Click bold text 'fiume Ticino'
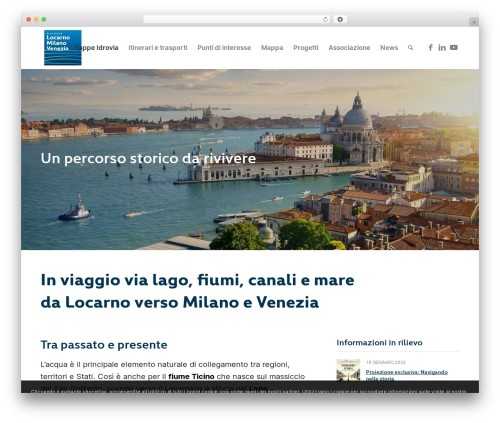Image resolution: width=500 pixels, height=423 pixels. [191, 376]
